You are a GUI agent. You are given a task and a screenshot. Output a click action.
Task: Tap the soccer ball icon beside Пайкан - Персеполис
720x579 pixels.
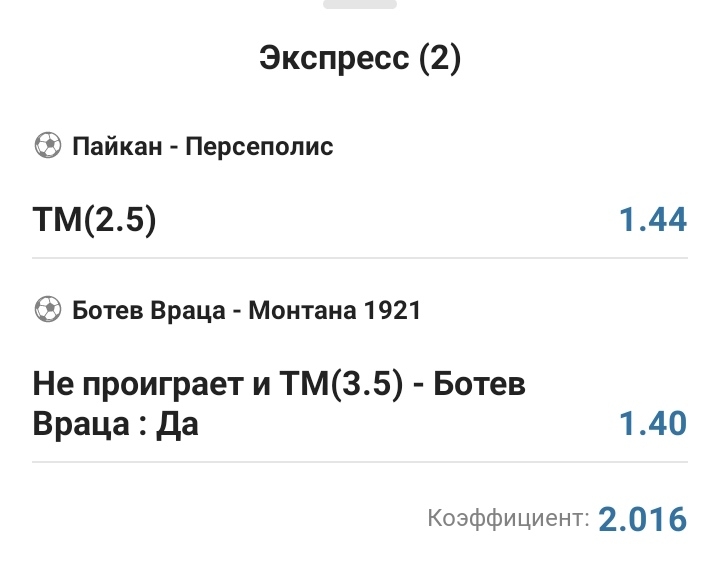(47, 146)
